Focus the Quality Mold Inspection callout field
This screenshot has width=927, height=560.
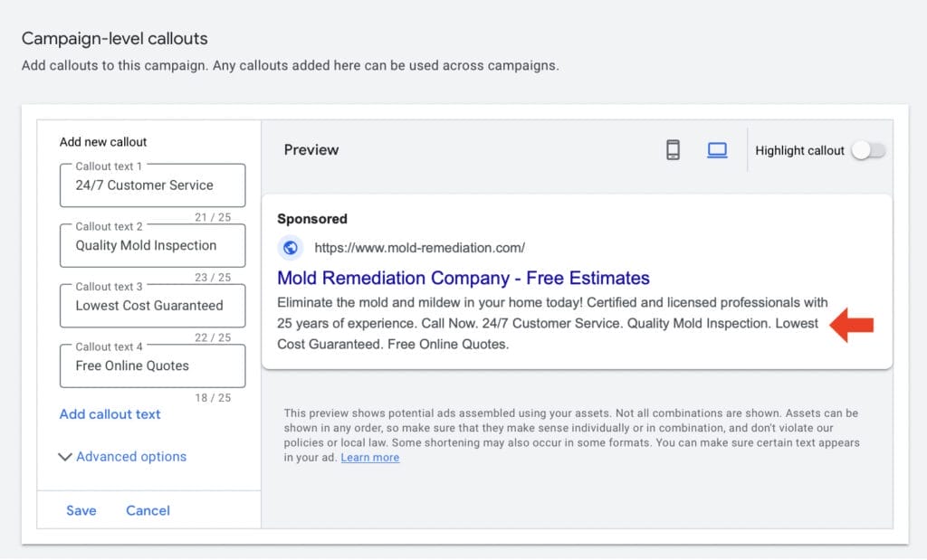[152, 245]
